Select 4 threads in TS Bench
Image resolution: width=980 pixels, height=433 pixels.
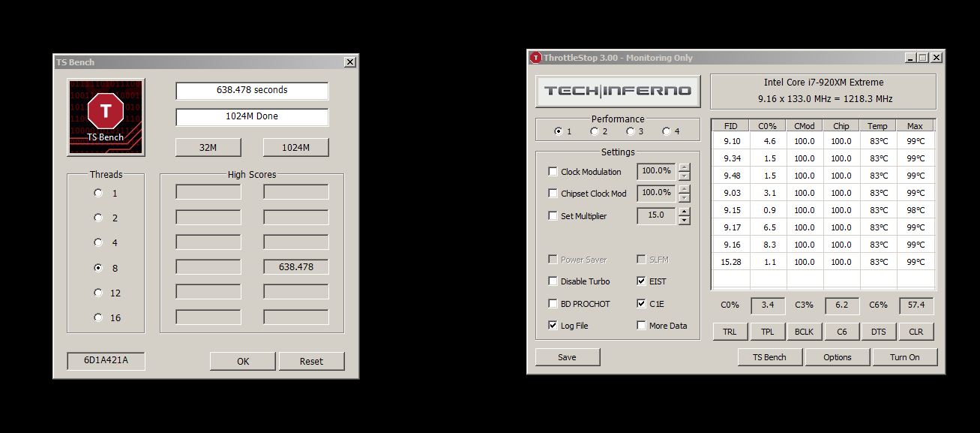click(x=98, y=242)
